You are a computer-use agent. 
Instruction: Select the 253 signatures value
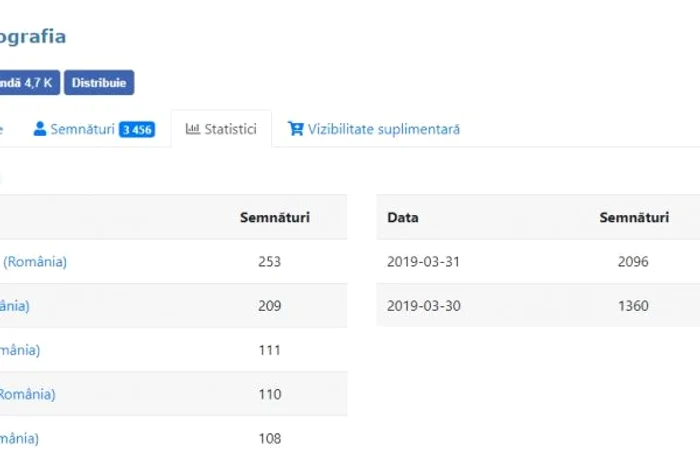pyautogui.click(x=270, y=262)
